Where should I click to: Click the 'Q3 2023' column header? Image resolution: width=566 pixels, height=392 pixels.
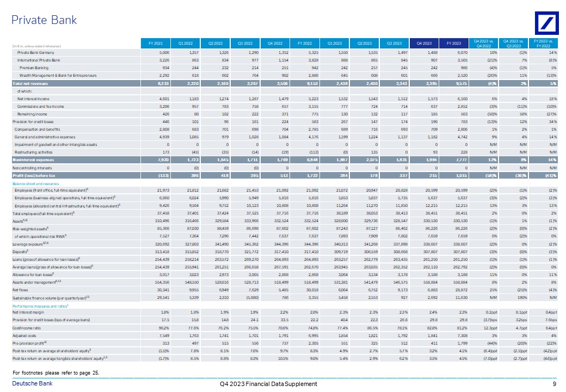394,44
